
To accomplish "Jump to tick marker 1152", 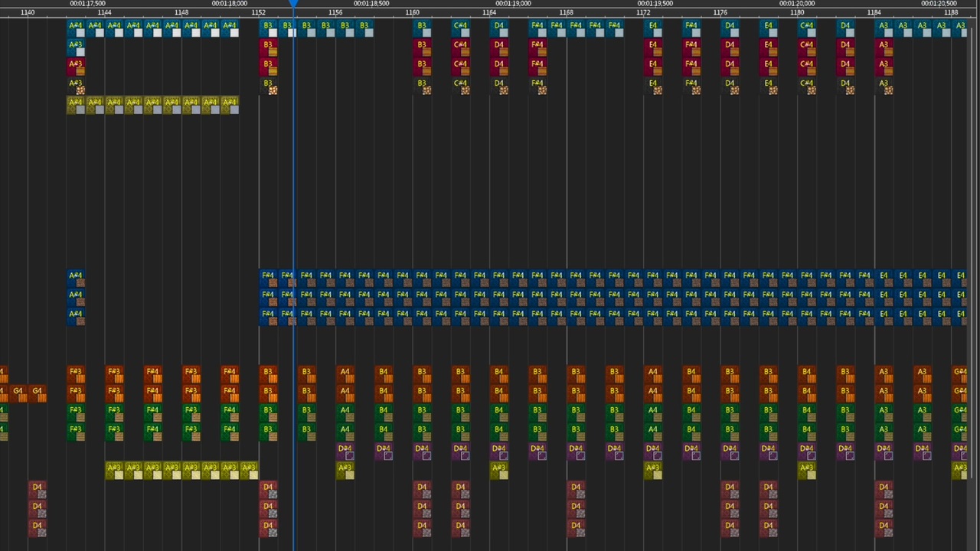I will pyautogui.click(x=258, y=12).
